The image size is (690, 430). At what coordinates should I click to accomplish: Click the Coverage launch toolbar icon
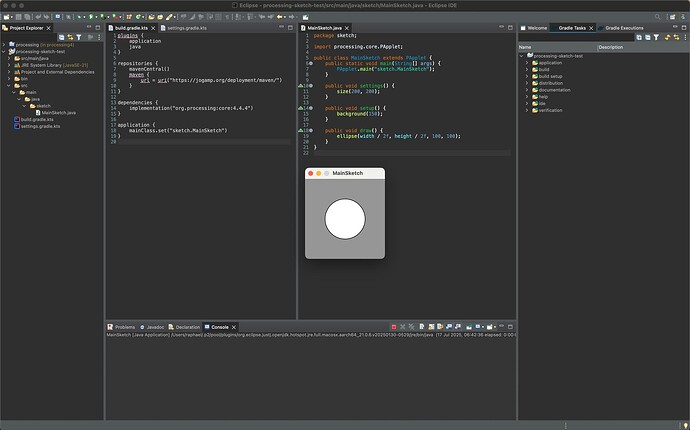click(102, 17)
